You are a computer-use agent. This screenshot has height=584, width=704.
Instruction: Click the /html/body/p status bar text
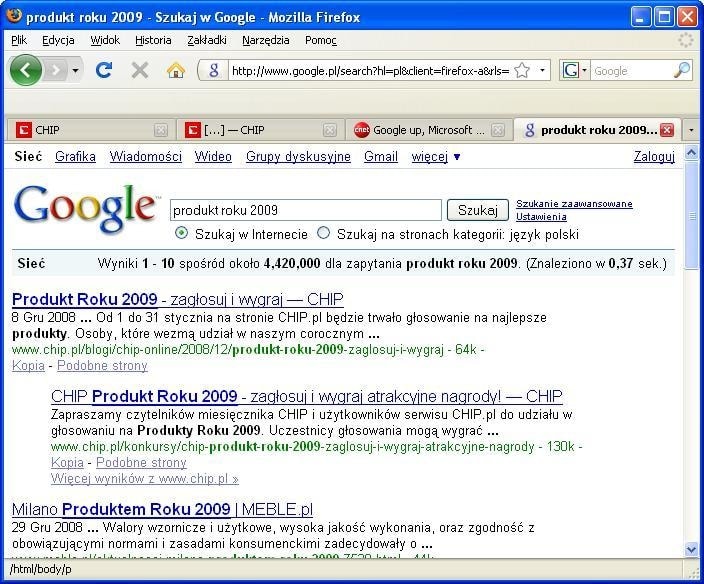click(40, 569)
